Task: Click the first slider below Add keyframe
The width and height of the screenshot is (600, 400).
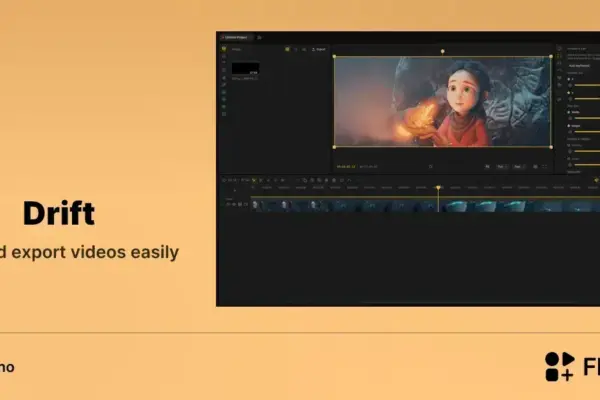Action: pos(587,85)
